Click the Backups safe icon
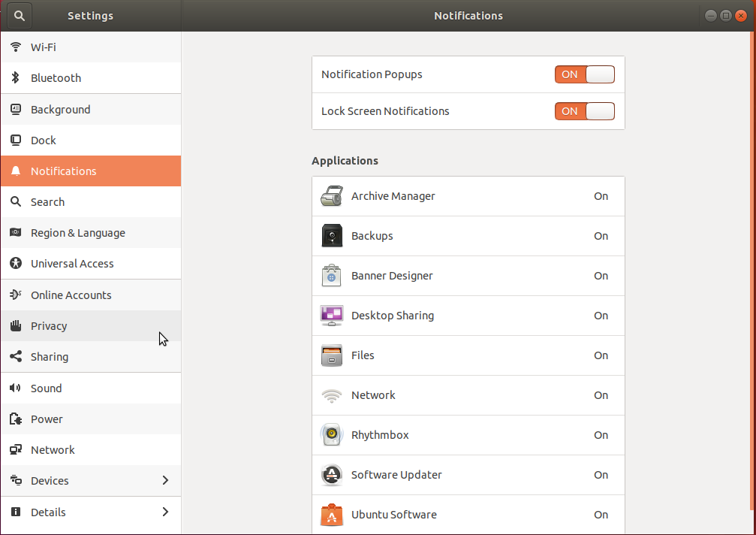 coord(332,236)
